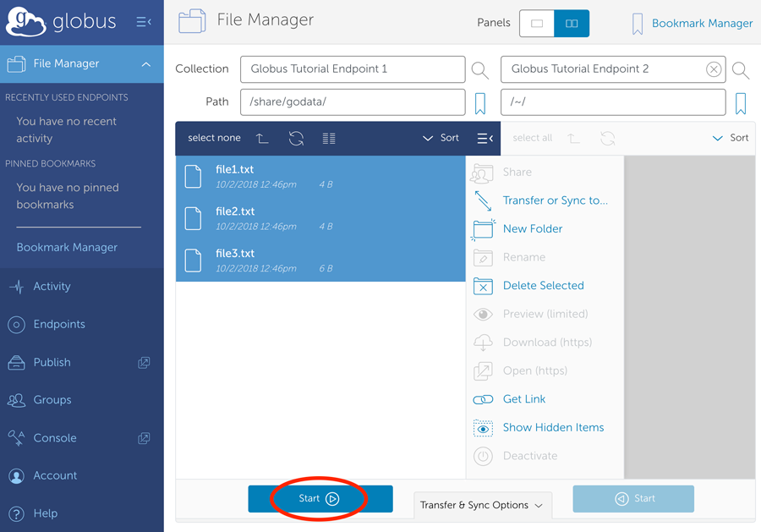This screenshot has width=761, height=532.
Task: Search collections for the left panel
Action: click(x=480, y=70)
